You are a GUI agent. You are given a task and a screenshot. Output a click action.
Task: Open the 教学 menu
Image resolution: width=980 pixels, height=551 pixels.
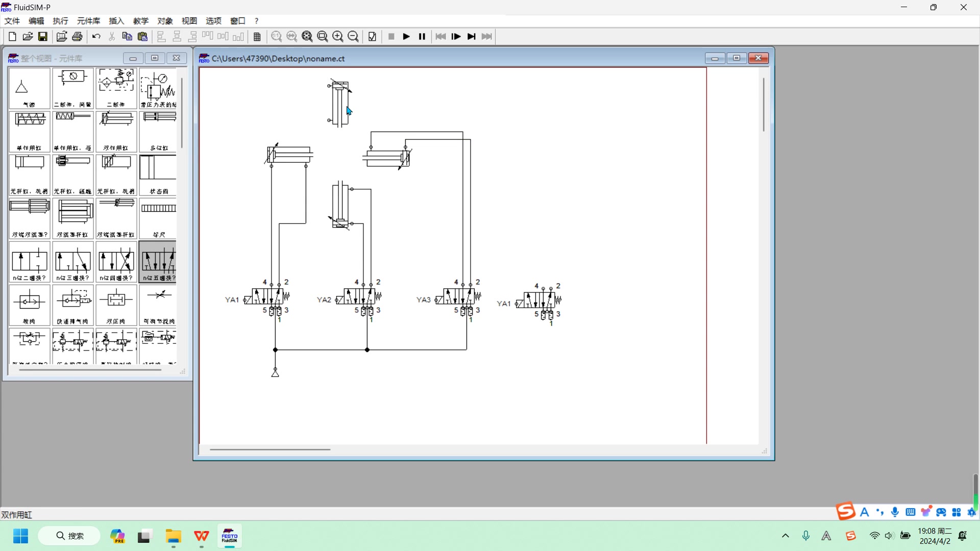pyautogui.click(x=141, y=21)
